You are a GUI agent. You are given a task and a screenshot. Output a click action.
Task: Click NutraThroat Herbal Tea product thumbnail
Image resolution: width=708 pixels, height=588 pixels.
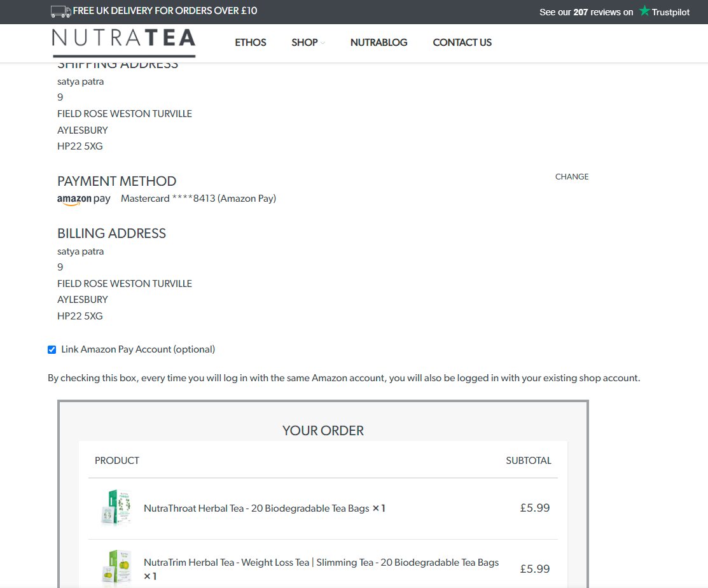pos(116,508)
